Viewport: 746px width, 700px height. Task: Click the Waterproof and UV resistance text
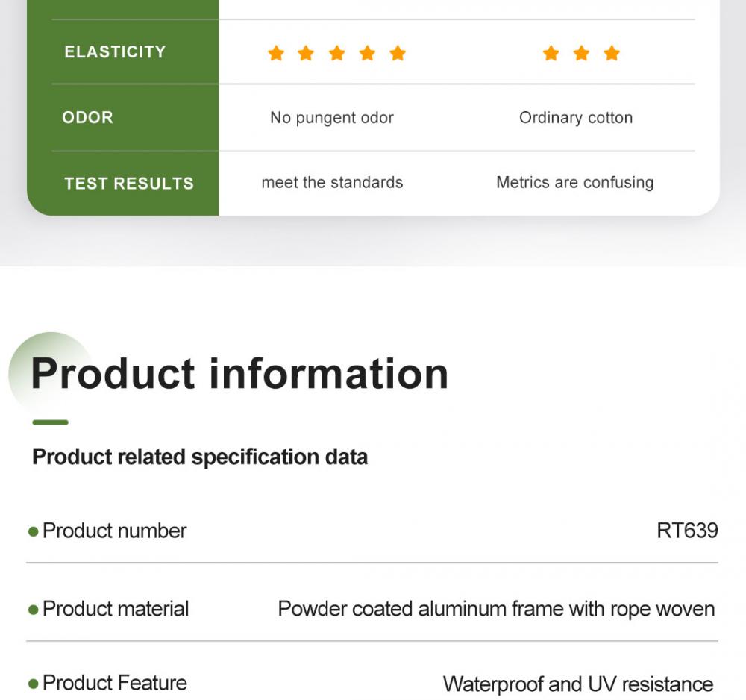[578, 684]
